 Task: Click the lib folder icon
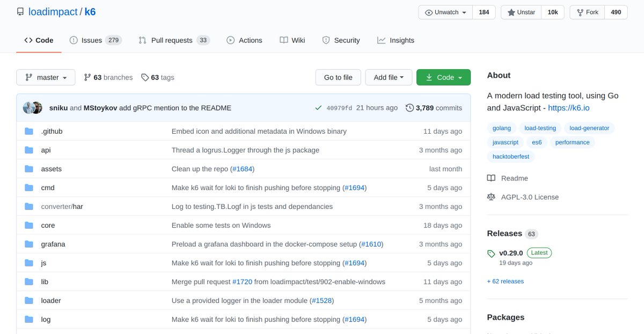point(29,281)
